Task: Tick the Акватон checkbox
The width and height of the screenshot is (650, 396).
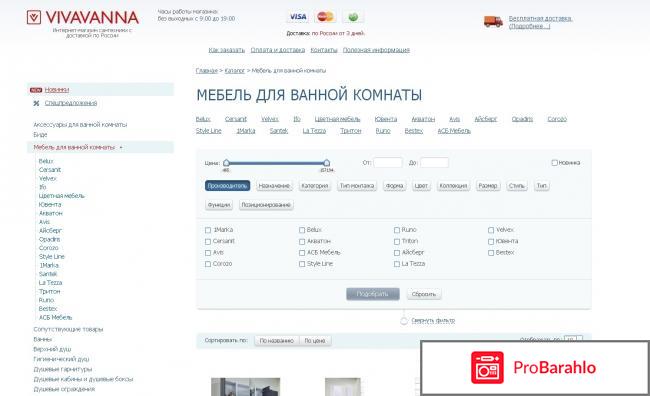Action: pyautogui.click(x=302, y=241)
